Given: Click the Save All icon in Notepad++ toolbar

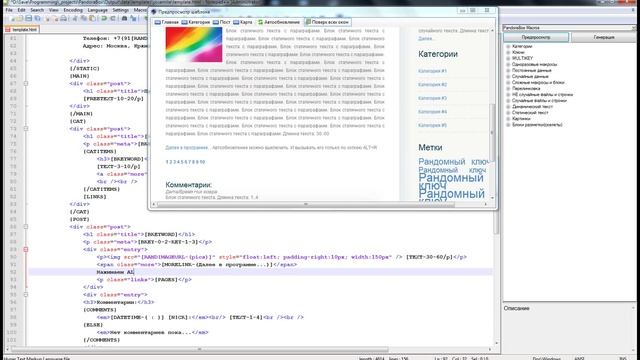Looking at the screenshot, I should point(38,18).
